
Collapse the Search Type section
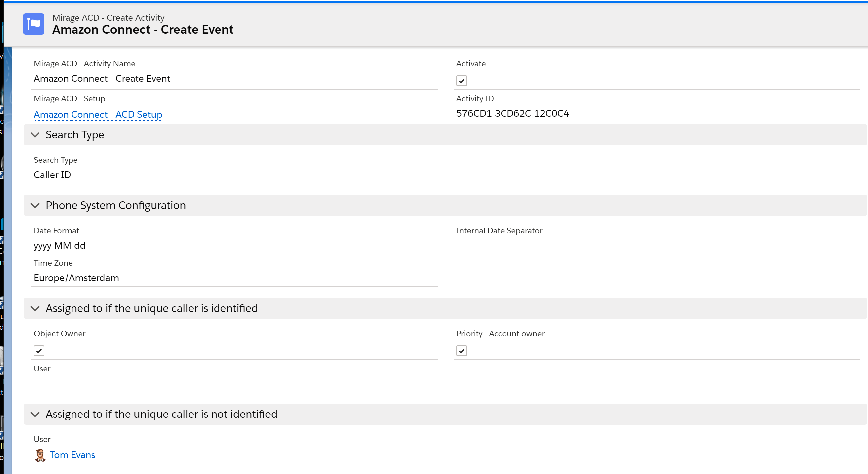coord(35,135)
